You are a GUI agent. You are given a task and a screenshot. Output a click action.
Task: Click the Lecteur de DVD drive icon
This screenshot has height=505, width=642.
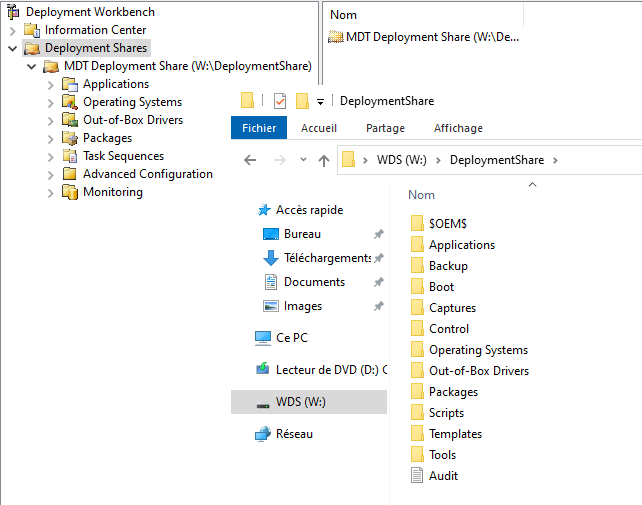[x=263, y=369]
